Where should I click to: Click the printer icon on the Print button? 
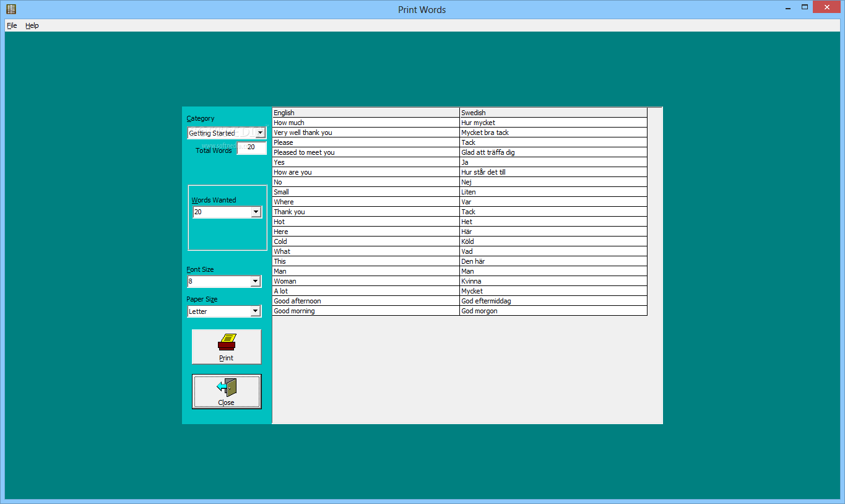[x=227, y=342]
